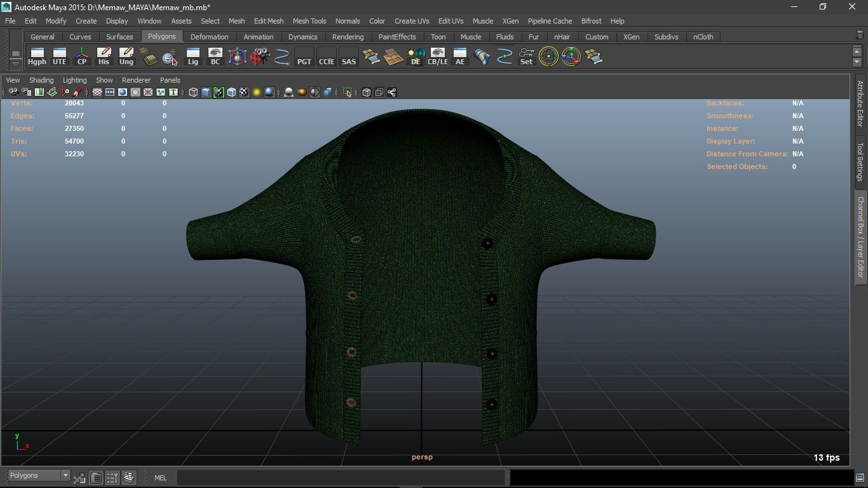868x488 pixels.
Task: Toggle wireframe display in the viewport toolbar
Action: pyautogui.click(x=193, y=92)
